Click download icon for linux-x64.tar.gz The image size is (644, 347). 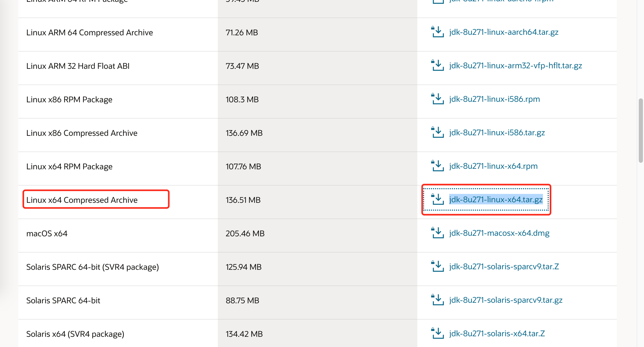(437, 199)
